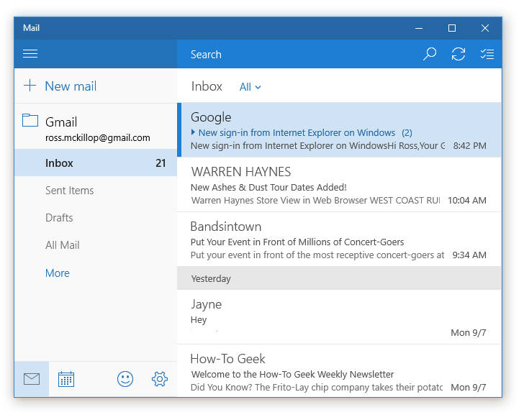Click the 8:42 PM timestamp

click(x=469, y=145)
